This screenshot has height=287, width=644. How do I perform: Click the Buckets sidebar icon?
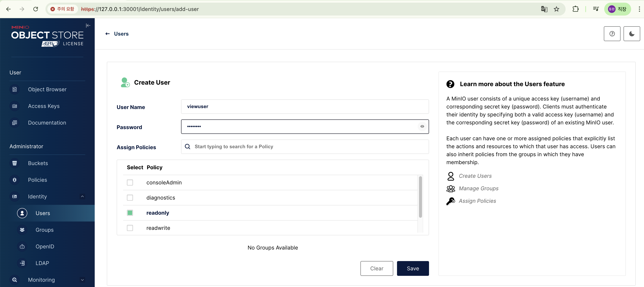click(15, 163)
